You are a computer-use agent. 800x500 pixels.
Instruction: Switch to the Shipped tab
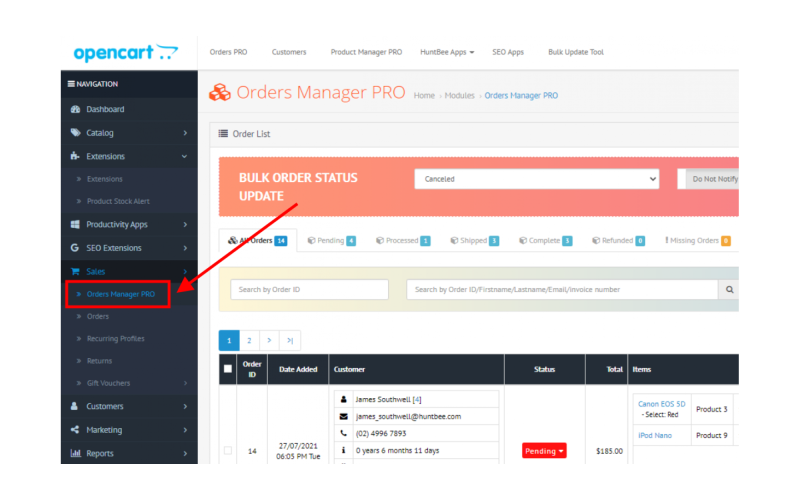pyautogui.click(x=474, y=240)
